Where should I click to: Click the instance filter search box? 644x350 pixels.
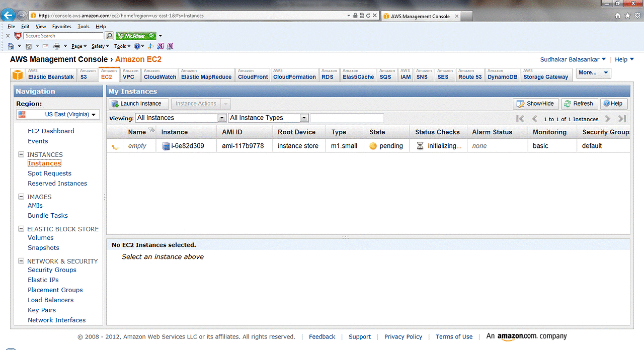pos(347,118)
